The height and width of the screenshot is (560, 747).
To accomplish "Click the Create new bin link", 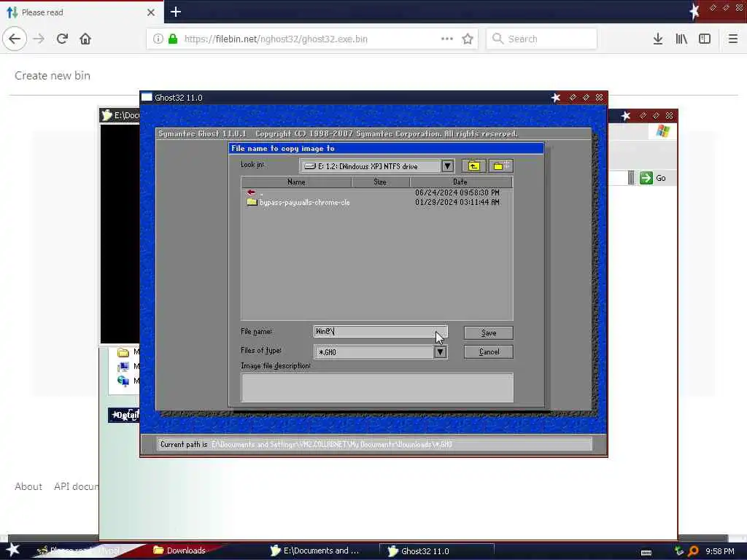I will (53, 76).
